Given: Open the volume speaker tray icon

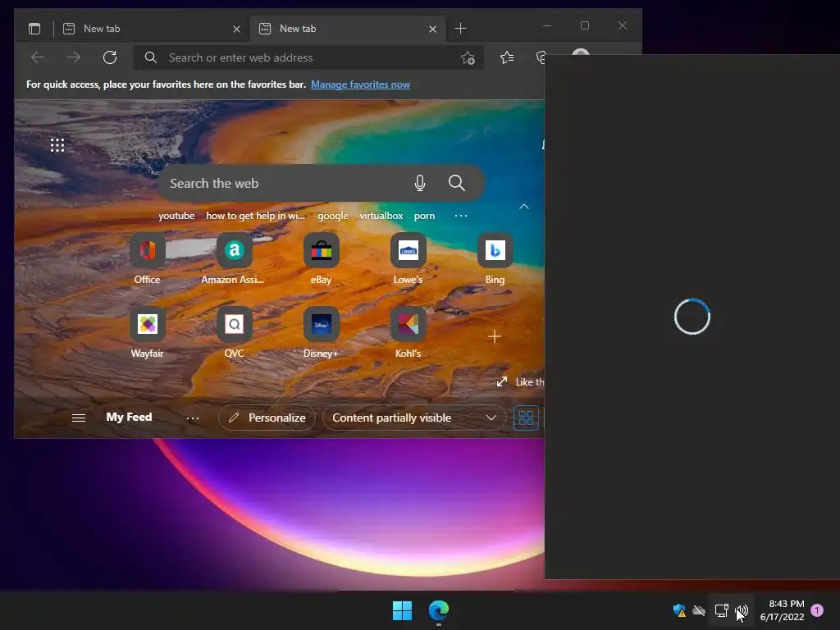Looking at the screenshot, I should pyautogui.click(x=742, y=610).
